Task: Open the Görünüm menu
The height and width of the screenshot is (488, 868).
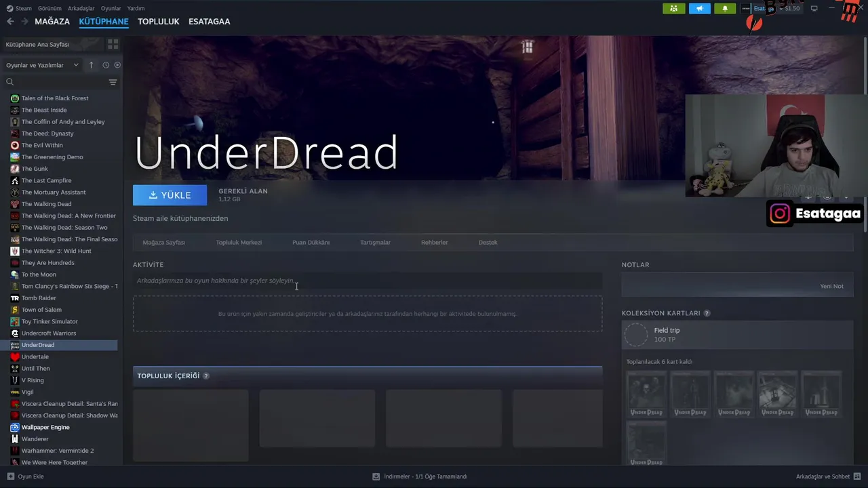Action: tap(50, 8)
